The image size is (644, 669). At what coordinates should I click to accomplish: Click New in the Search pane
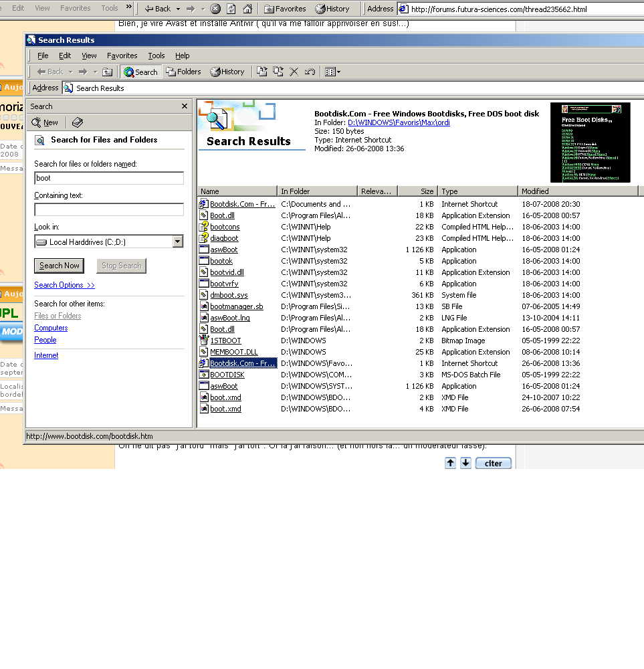pos(45,122)
